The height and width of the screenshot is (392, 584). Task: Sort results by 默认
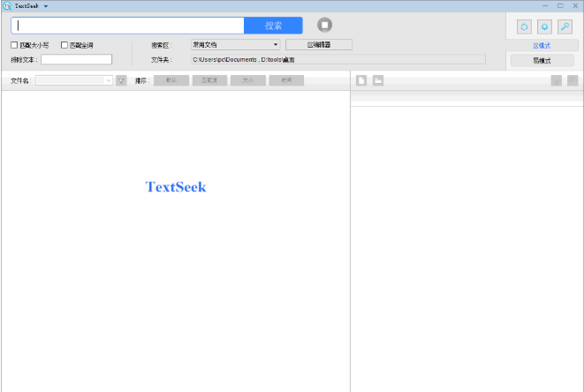pyautogui.click(x=171, y=80)
